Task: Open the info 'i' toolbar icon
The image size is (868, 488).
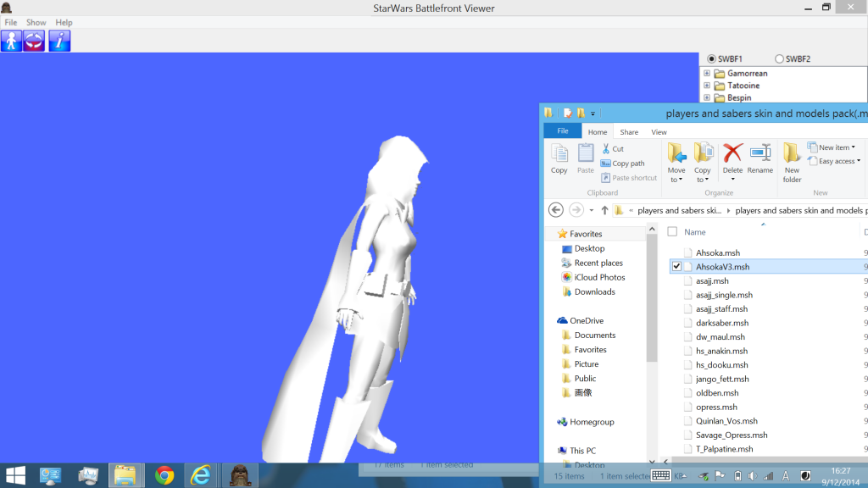Action: pos(59,41)
